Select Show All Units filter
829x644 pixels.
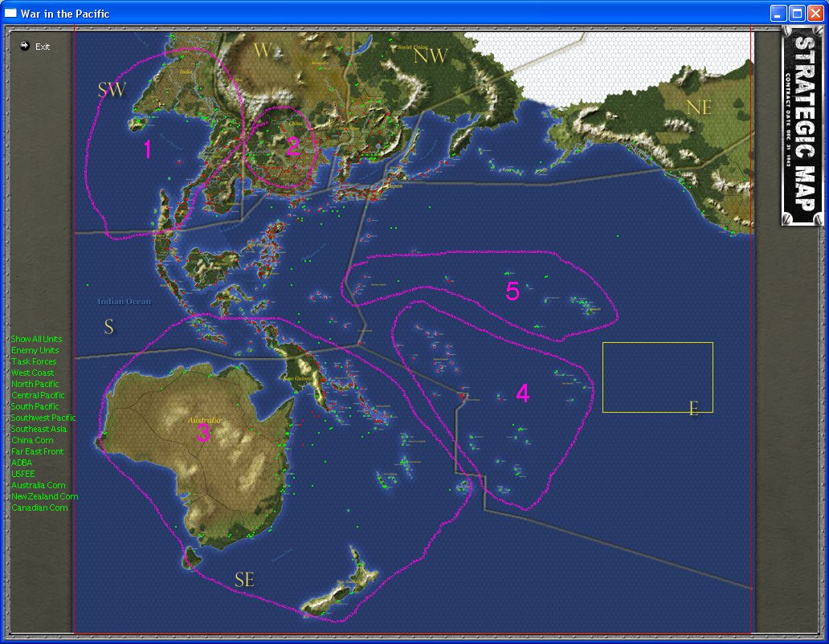pyautogui.click(x=36, y=339)
